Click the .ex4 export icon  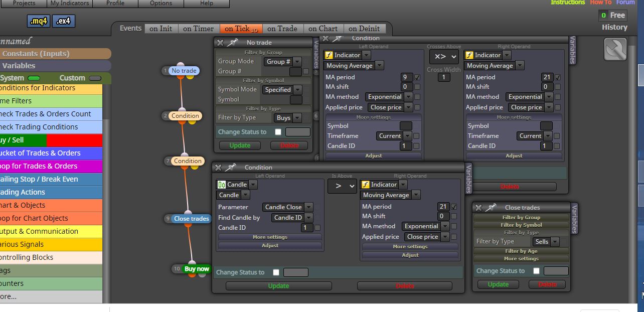(x=64, y=21)
